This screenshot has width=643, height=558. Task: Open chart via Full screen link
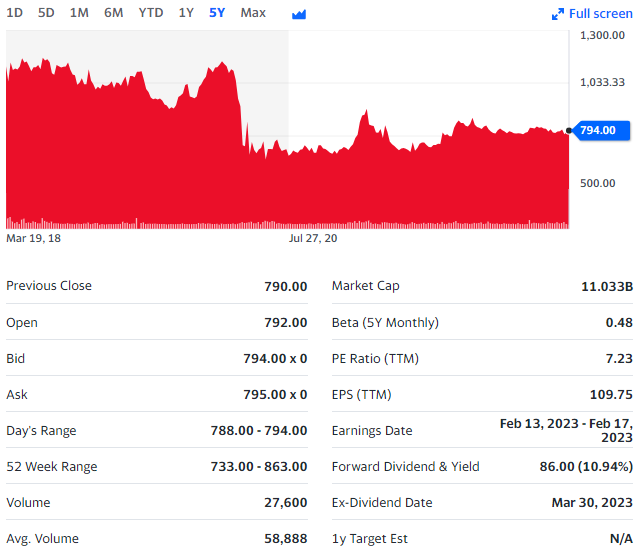[600, 14]
